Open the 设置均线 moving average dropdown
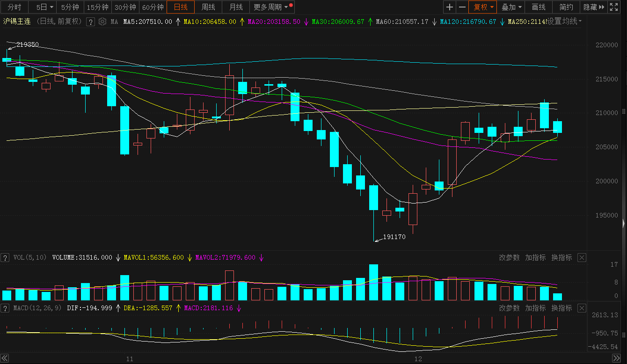Screen dimensions: 627x364 click(x=565, y=22)
